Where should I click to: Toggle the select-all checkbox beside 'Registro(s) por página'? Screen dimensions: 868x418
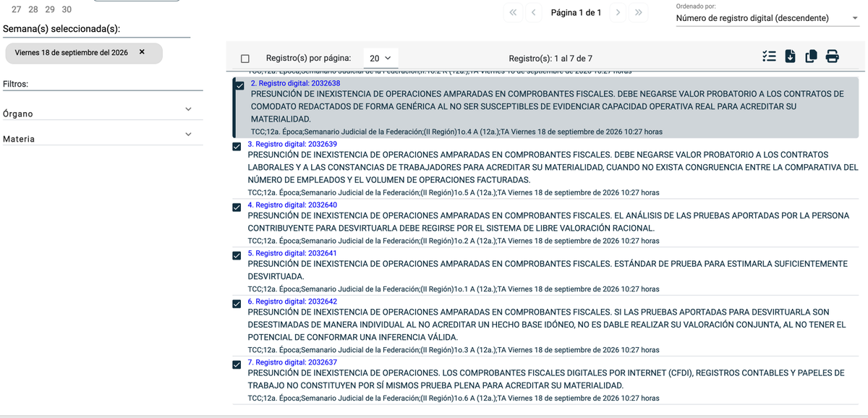point(244,59)
